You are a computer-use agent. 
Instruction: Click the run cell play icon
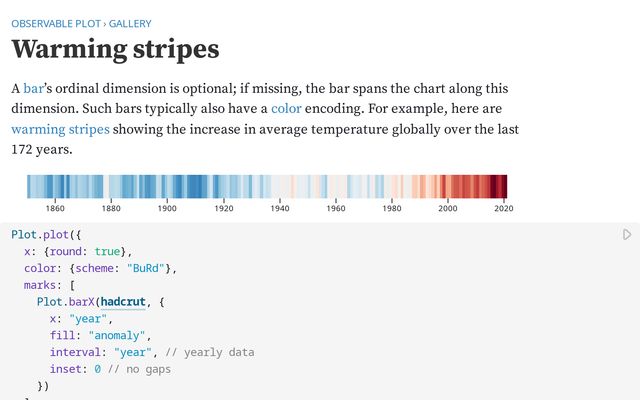tap(627, 235)
